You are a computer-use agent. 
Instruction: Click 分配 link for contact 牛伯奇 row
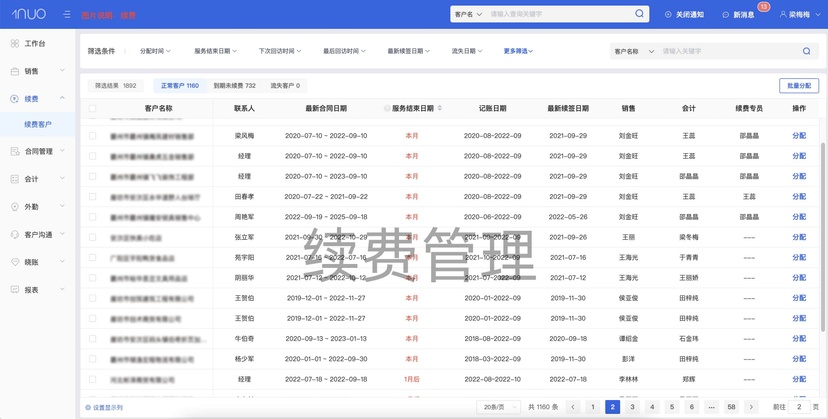point(799,339)
